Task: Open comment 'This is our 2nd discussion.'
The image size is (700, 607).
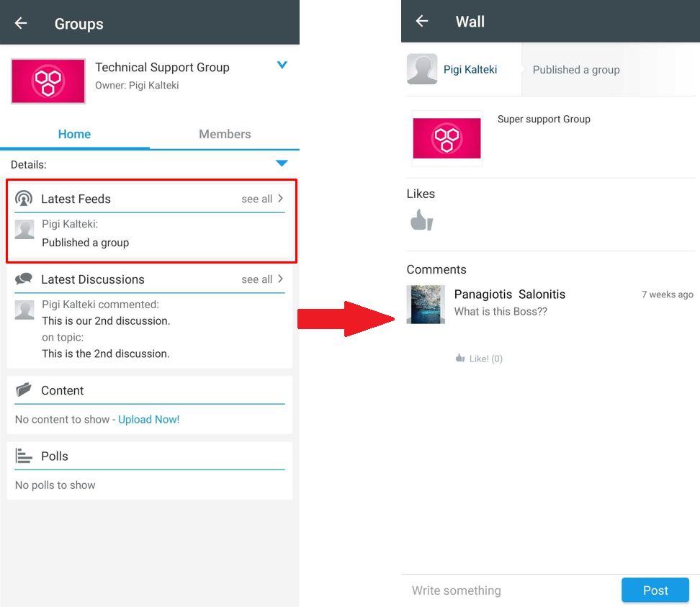Action: tap(106, 321)
